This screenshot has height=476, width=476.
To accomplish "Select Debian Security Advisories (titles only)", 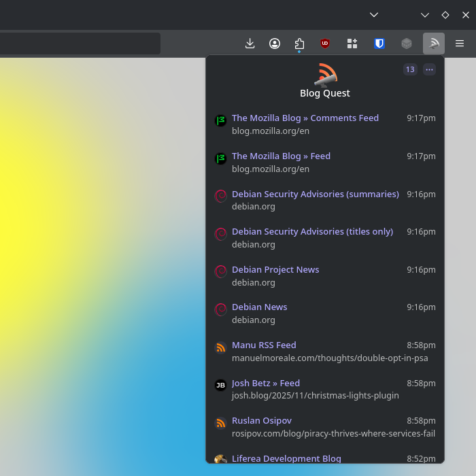I will point(312,232).
